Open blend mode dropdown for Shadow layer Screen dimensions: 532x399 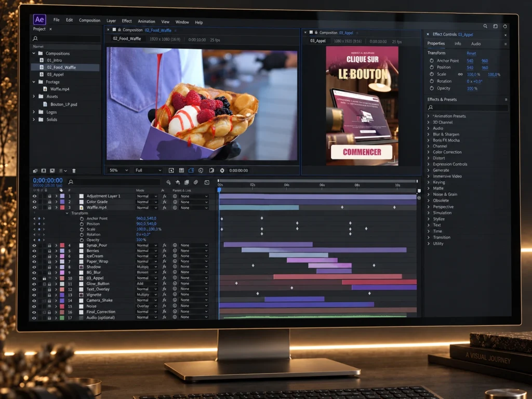(x=147, y=267)
